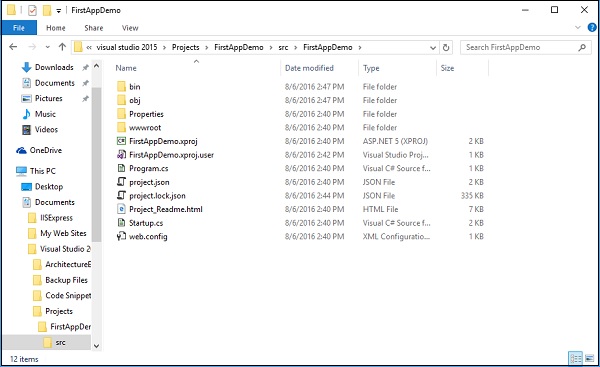Select the wwwroot folder icon
Image resolution: width=600 pixels, height=367 pixels.
click(x=121, y=127)
